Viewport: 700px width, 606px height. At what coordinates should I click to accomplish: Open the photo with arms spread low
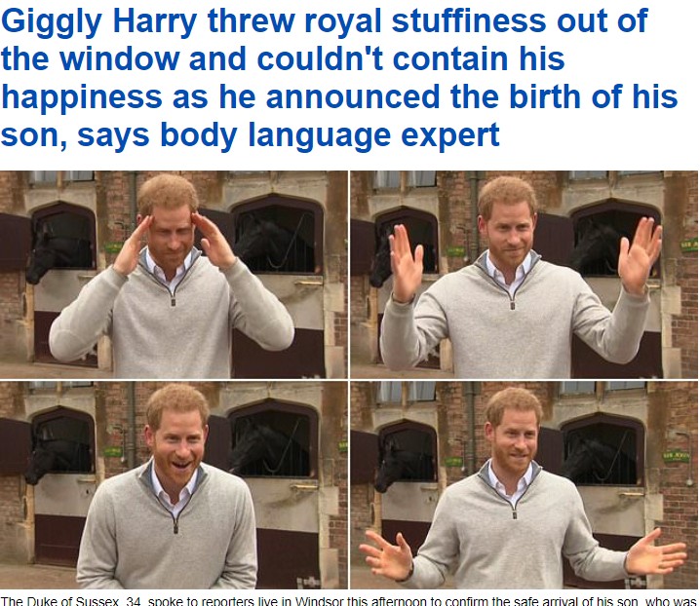[525, 485]
